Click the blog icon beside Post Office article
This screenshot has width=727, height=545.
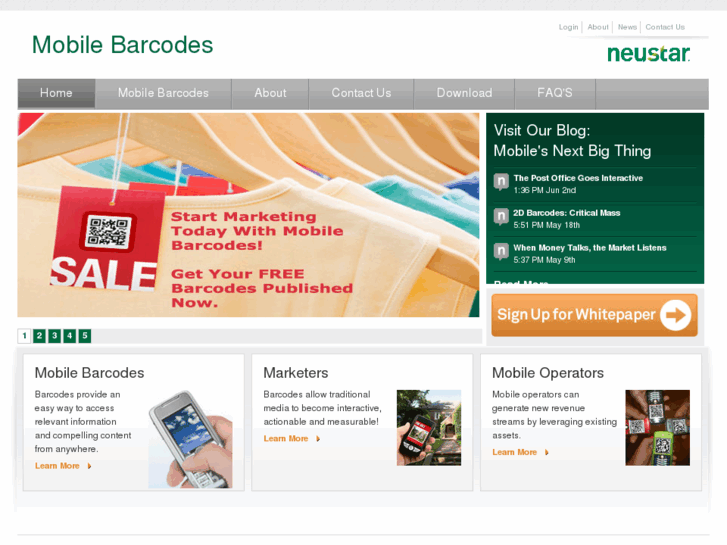click(x=501, y=181)
